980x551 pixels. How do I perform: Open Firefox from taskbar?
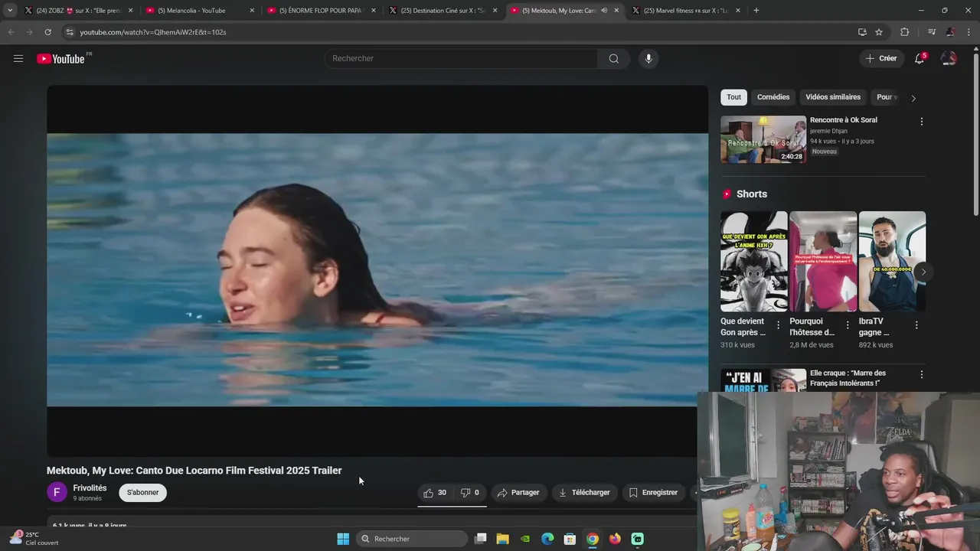pyautogui.click(x=615, y=539)
